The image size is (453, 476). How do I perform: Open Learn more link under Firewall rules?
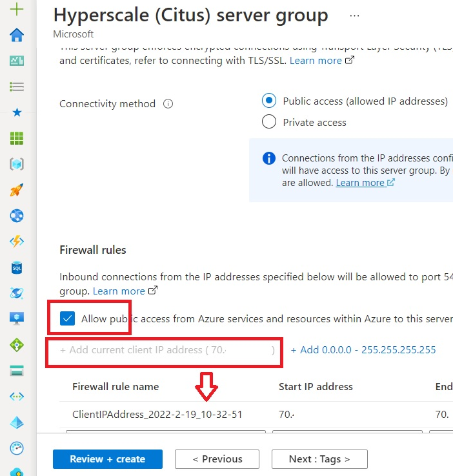pos(125,291)
